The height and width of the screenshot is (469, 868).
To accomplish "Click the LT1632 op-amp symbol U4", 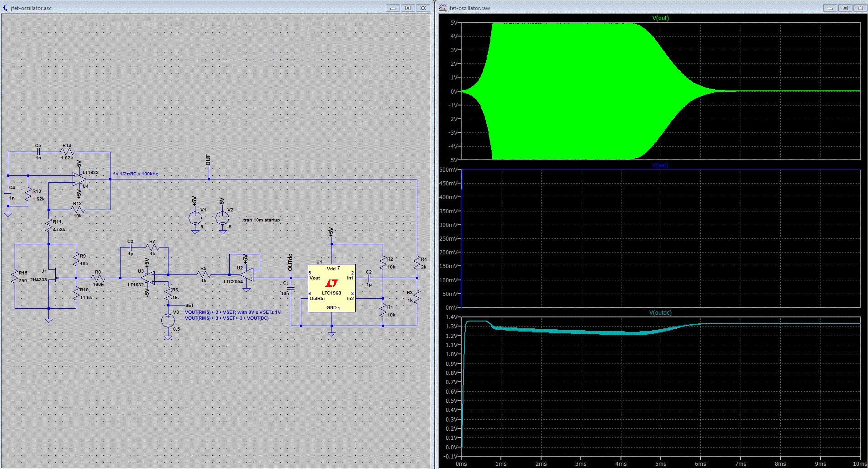I will click(80, 179).
